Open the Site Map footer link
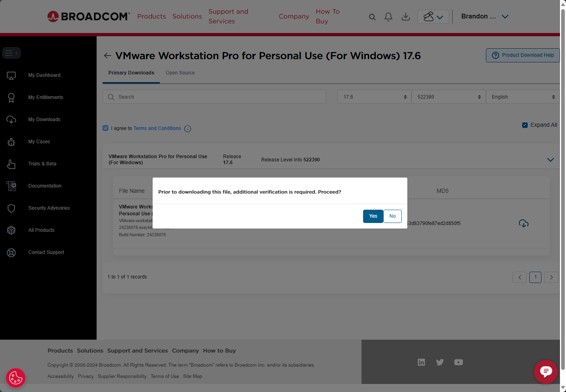This screenshot has height=392, width=566. tap(192, 376)
